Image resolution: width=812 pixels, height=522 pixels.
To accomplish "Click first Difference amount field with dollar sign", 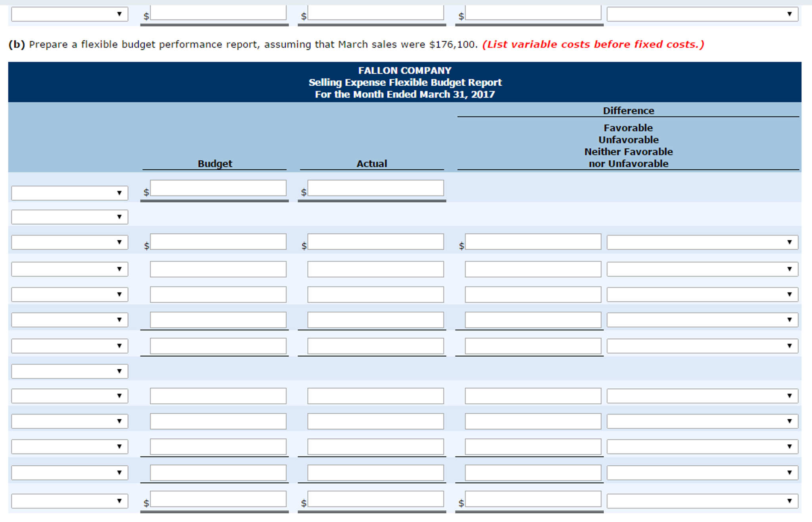I will pos(533,242).
